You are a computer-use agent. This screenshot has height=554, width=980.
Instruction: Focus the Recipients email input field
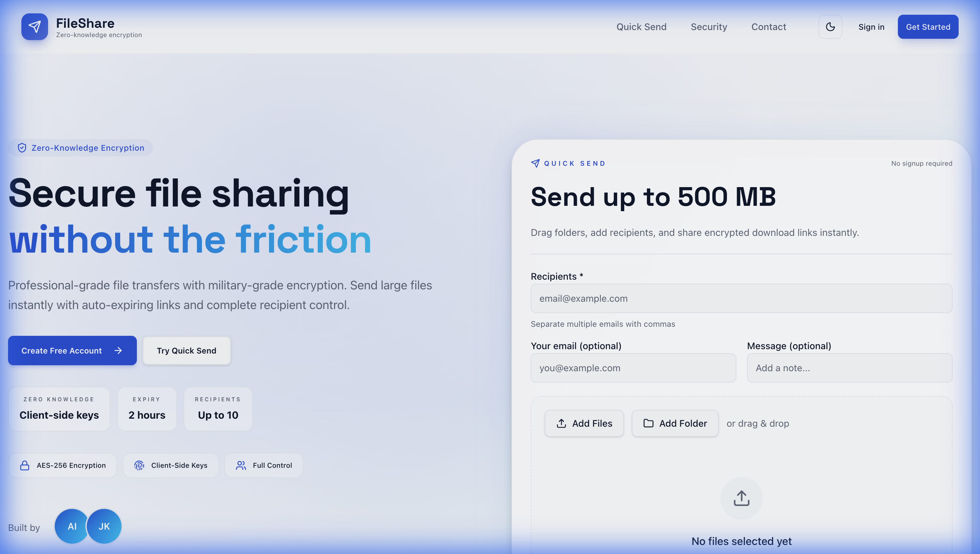[x=741, y=298]
